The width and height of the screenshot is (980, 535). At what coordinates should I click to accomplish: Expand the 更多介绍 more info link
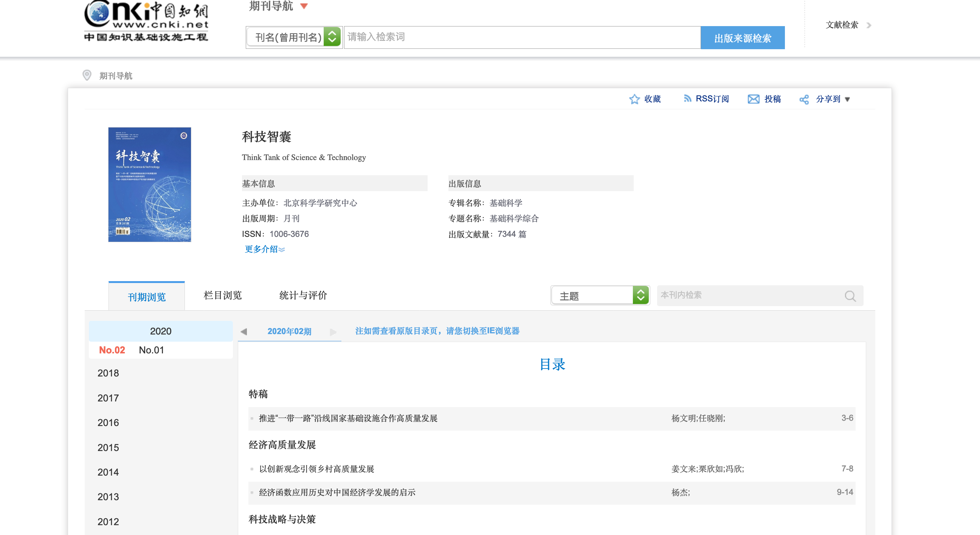pos(264,249)
